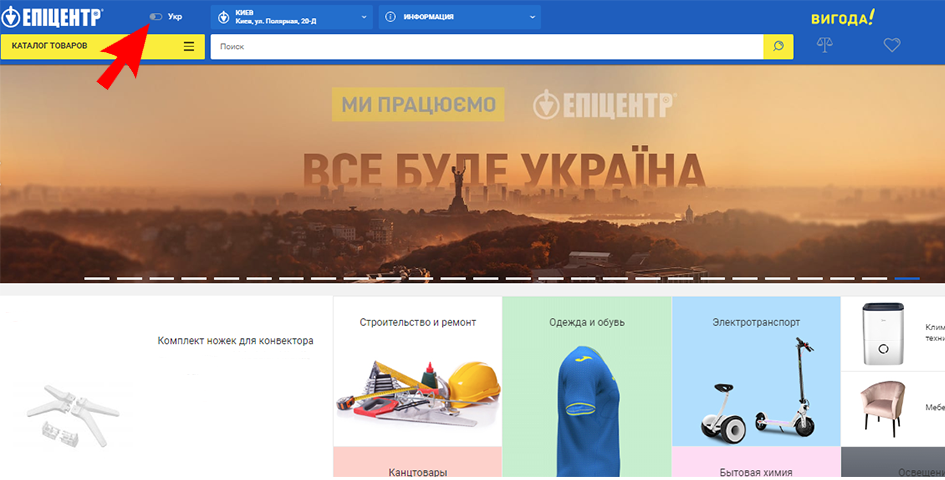Open the Бытовая химия category tile
This screenshot has height=480, width=945.
(x=755, y=470)
